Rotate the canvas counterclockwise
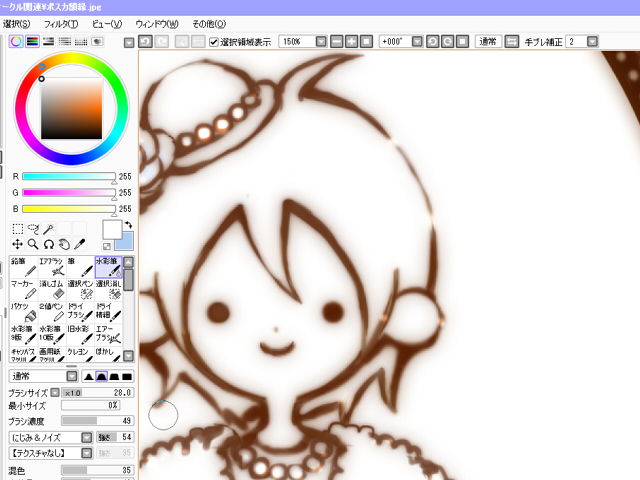Image resolution: width=640 pixels, height=480 pixels. click(x=433, y=41)
